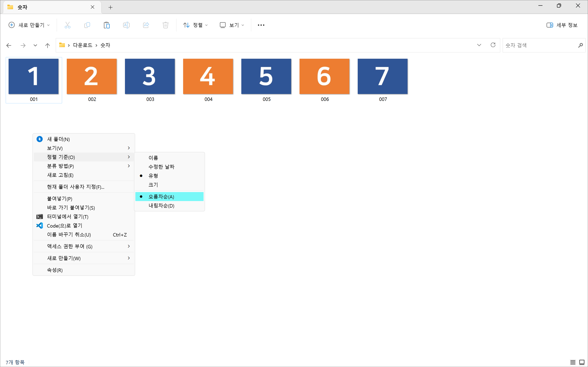Refresh the folder with address bar reload icon
The width and height of the screenshot is (588, 367).
(493, 45)
